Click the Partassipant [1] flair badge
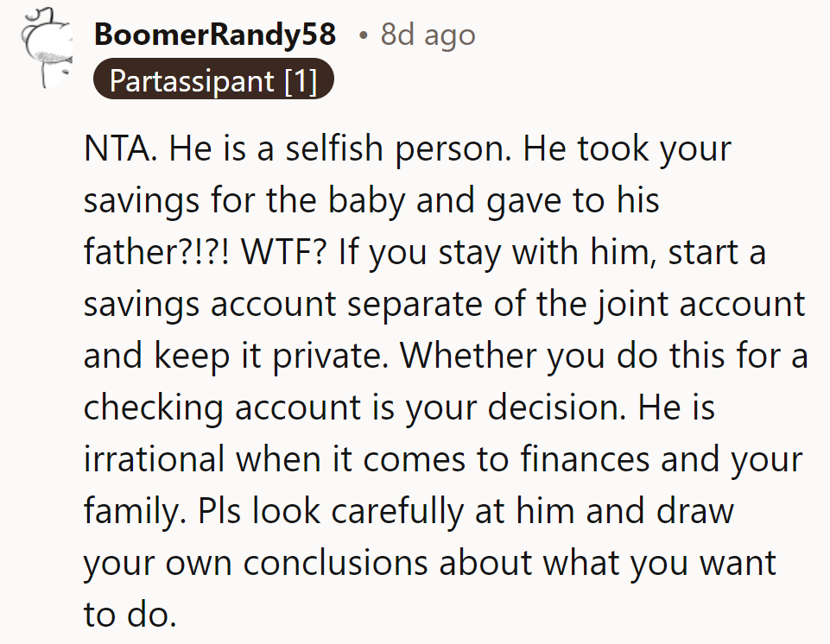 click(212, 81)
